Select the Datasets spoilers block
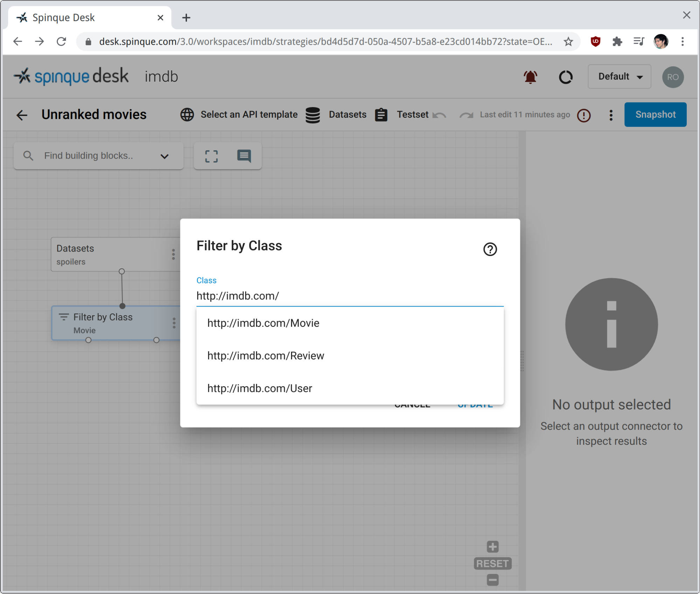Screen dimensions: 700x594 pyautogui.click(x=116, y=254)
